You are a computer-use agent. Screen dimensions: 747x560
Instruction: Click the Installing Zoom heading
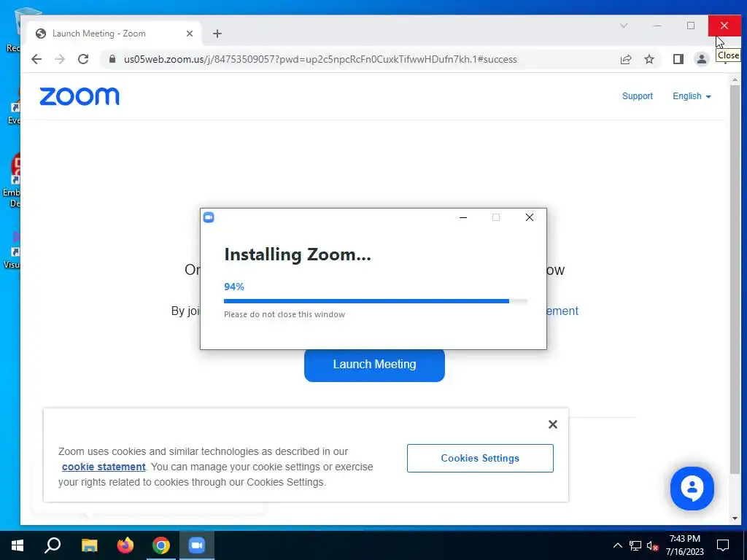(298, 254)
